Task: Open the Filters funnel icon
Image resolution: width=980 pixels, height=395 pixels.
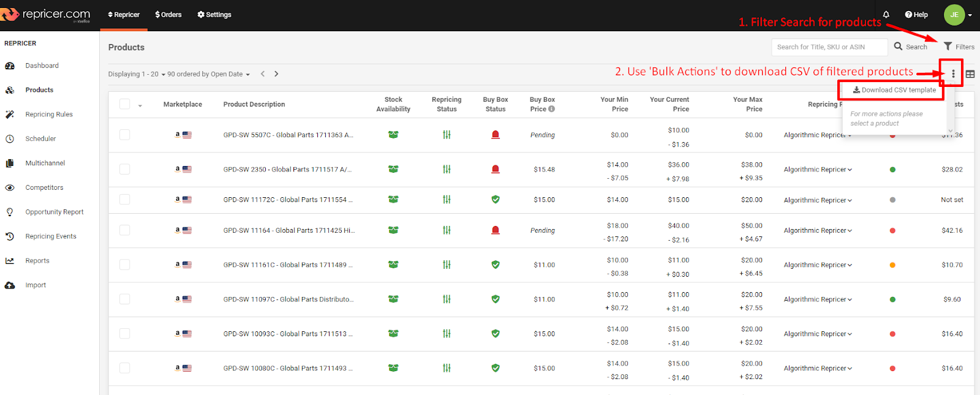Action: 948,46
